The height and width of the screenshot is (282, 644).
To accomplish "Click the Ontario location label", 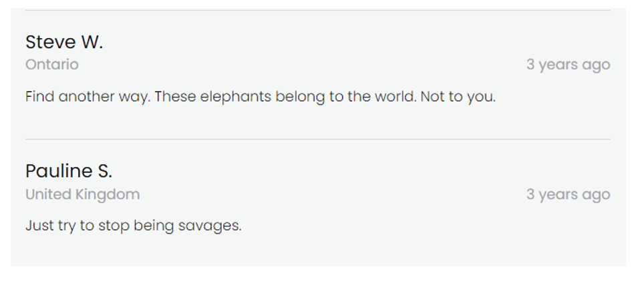I will pyautogui.click(x=52, y=65).
